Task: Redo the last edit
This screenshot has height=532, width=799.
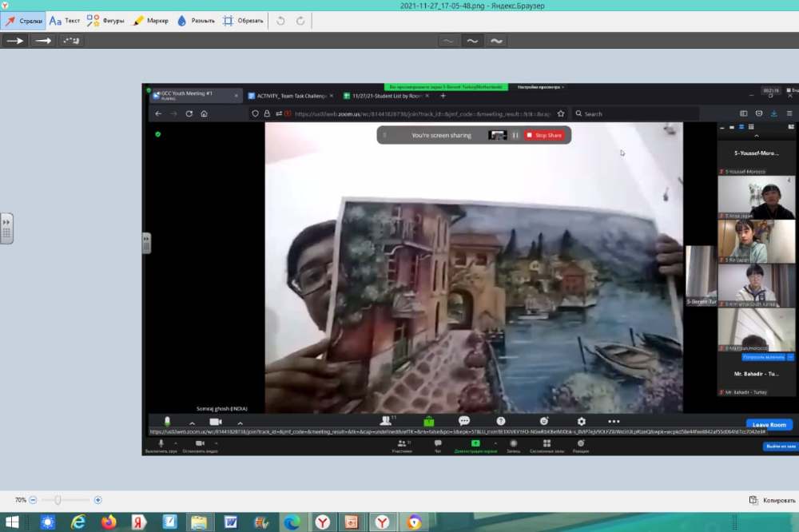Action: [x=300, y=21]
